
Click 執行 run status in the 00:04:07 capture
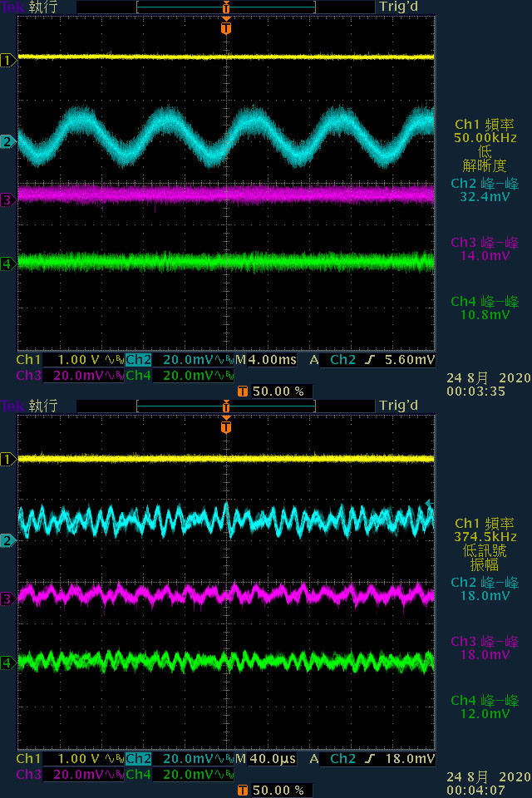[x=43, y=406]
